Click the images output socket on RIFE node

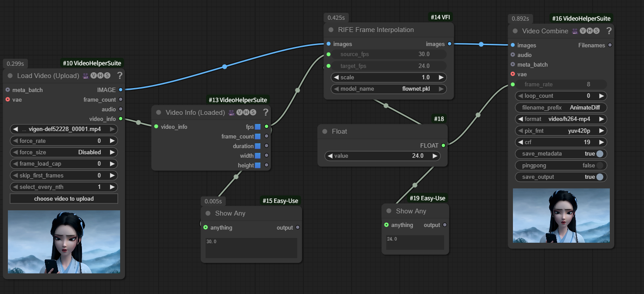point(449,44)
